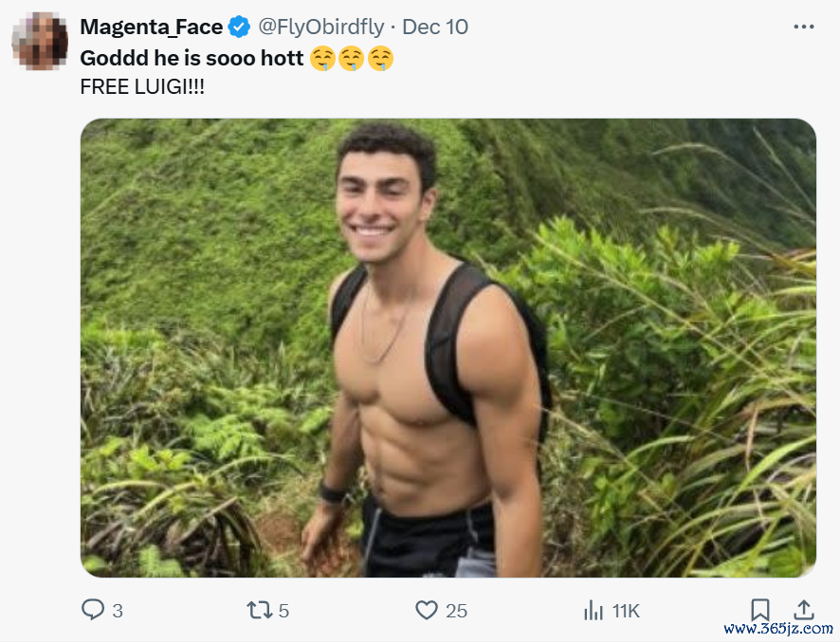Click the reply speech bubble icon
The width and height of the screenshot is (840, 643).
(x=93, y=609)
